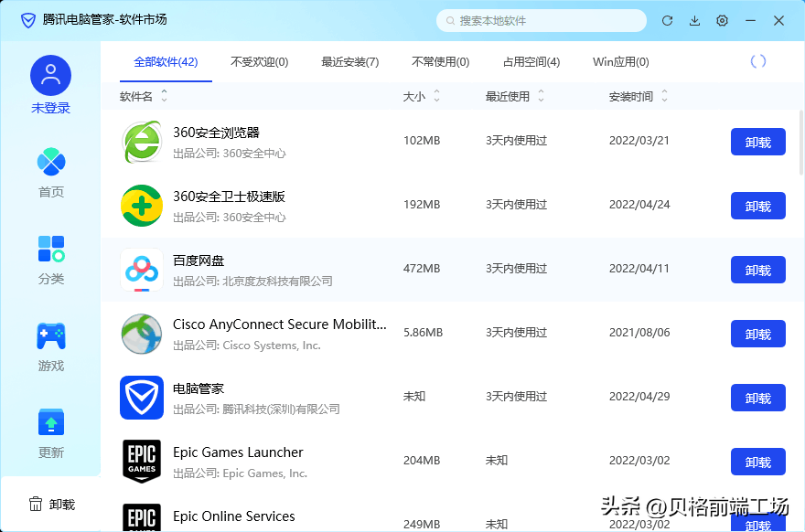Sort by 最近使用 column arrows
The image size is (805, 532).
[x=542, y=95]
